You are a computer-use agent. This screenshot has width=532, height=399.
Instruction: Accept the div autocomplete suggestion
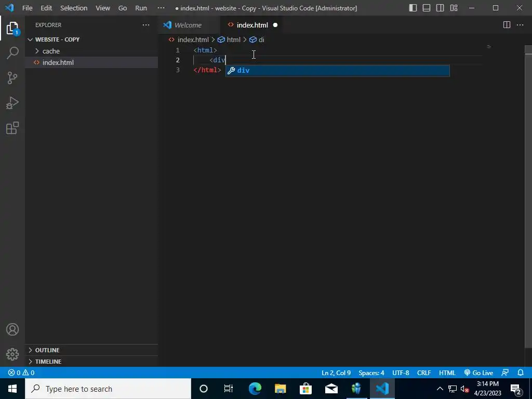click(x=338, y=71)
